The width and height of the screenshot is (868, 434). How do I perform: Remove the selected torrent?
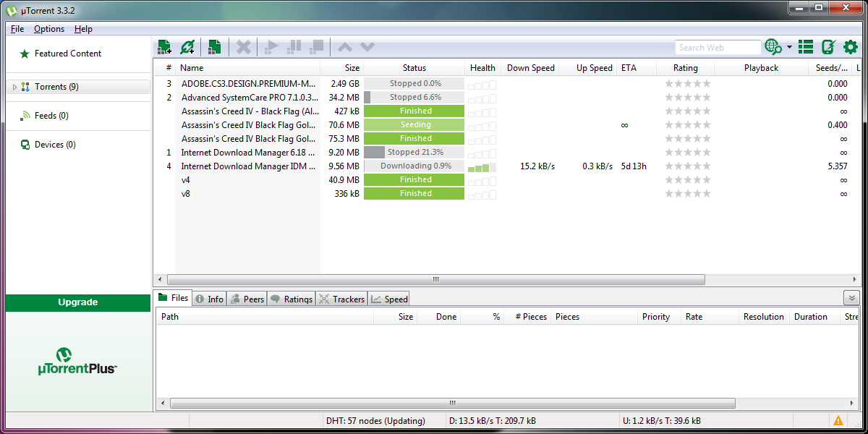[243, 46]
